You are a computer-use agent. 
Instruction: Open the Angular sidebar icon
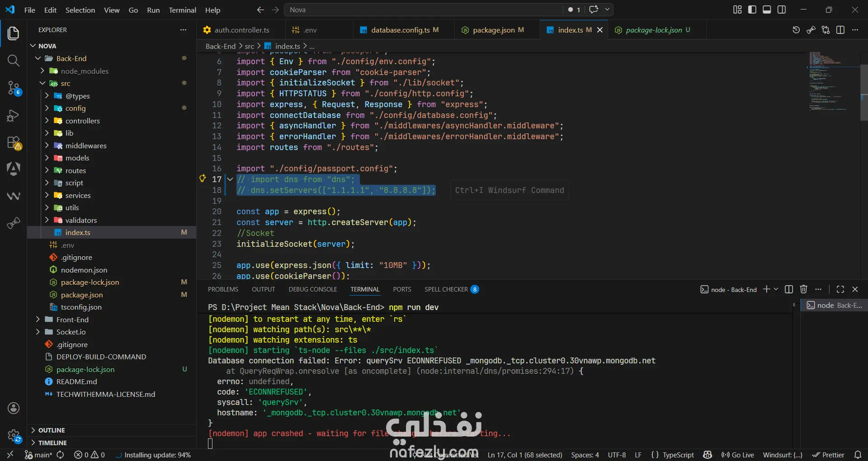coord(13,169)
